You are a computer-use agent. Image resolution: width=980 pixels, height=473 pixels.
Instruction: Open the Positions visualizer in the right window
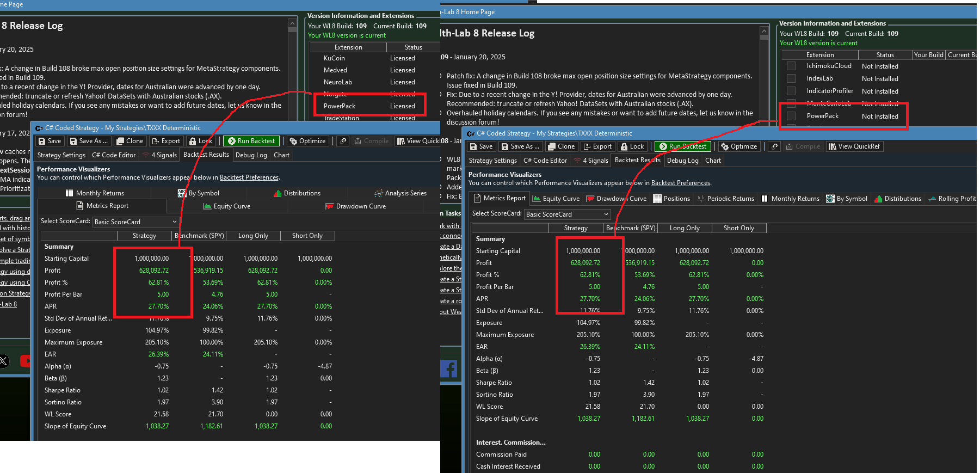tap(671, 199)
